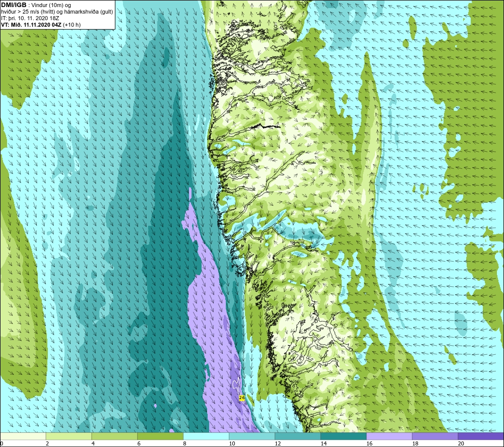Click the scale label '8'
Screen dimensions: 504x447
pos(185,444)
